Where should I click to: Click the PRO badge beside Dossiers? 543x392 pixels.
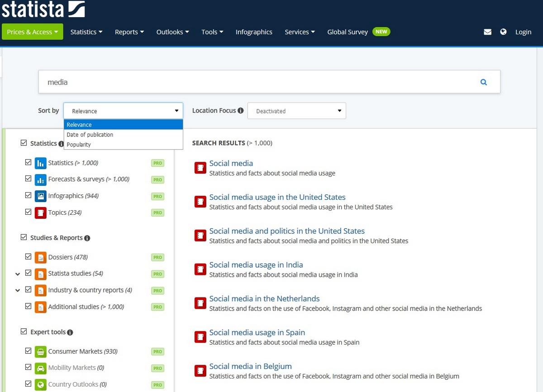tap(157, 257)
